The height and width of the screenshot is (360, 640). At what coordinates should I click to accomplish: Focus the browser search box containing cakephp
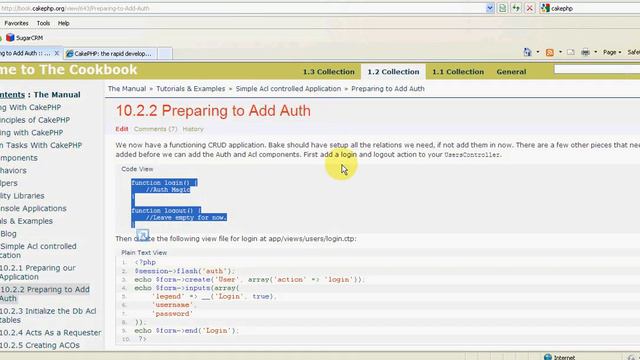click(594, 8)
